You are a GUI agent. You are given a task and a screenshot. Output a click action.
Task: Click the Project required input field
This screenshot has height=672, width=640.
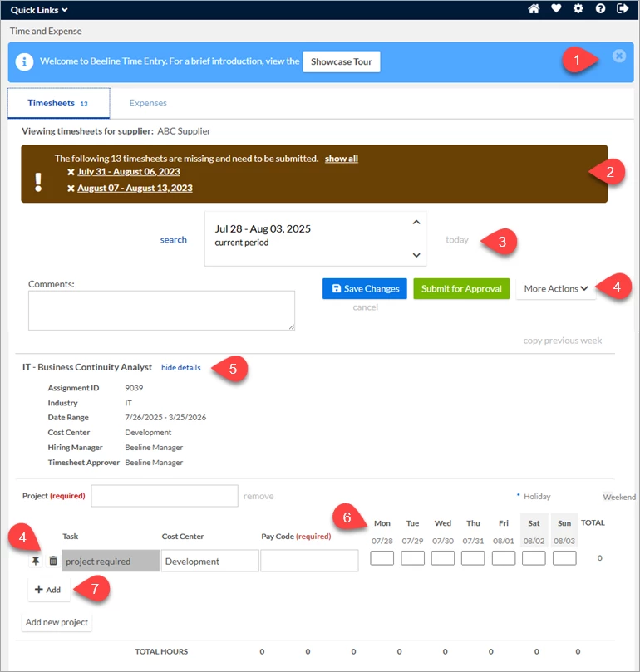165,496
